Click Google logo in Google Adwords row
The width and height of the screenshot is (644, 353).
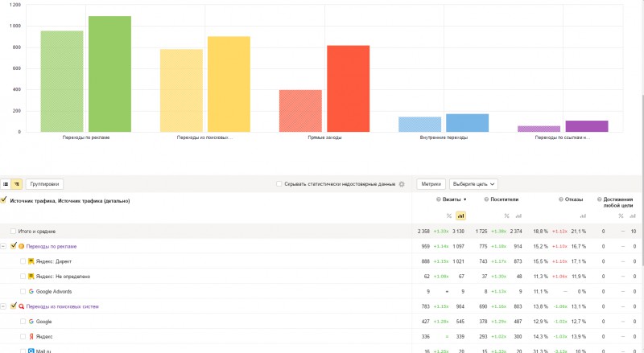coord(31,291)
